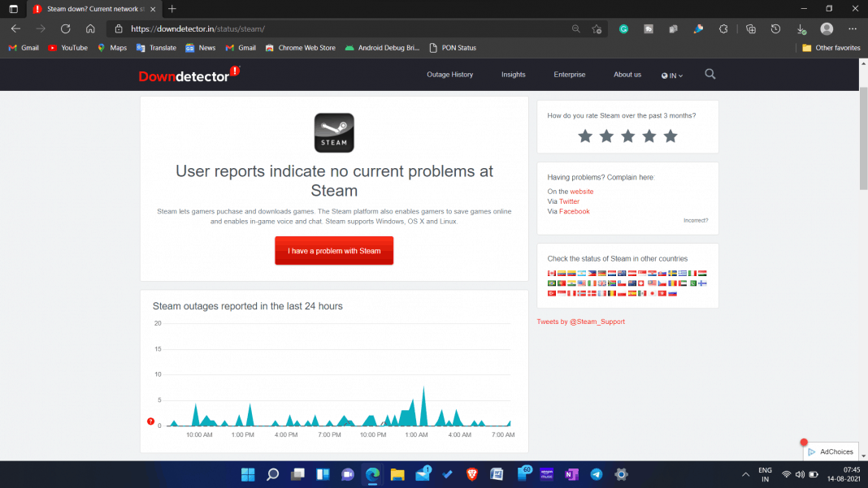The width and height of the screenshot is (868, 488).
Task: Switch to Outage History
Action: pos(449,74)
